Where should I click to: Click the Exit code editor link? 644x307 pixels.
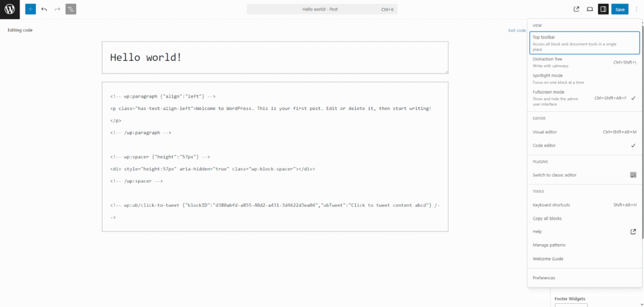click(517, 30)
